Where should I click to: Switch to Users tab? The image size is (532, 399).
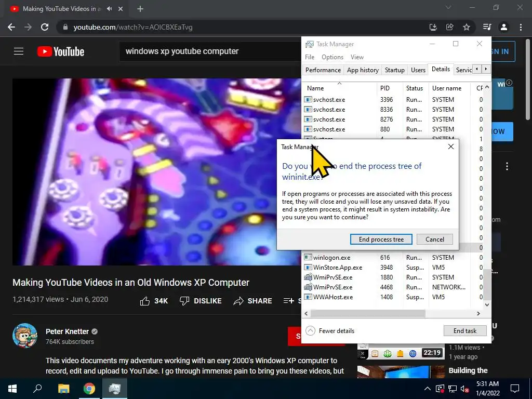418,70
